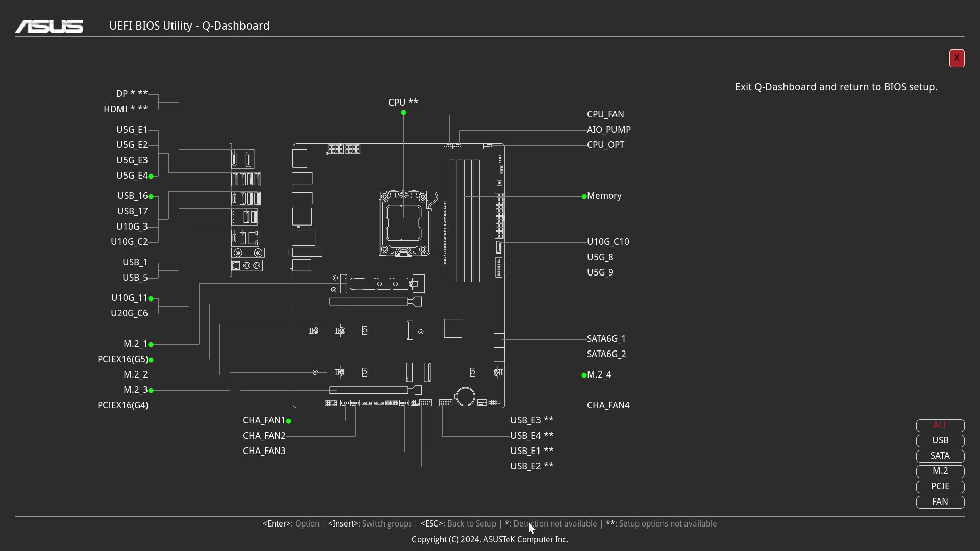Select the ALL group filter
Image resolution: width=980 pixels, height=551 pixels.
click(940, 425)
